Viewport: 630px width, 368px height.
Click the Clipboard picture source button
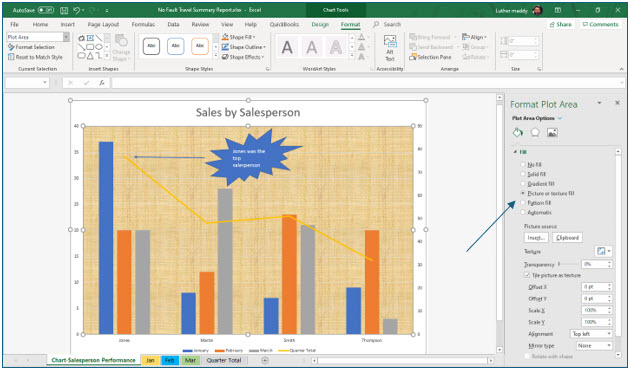[x=567, y=238]
